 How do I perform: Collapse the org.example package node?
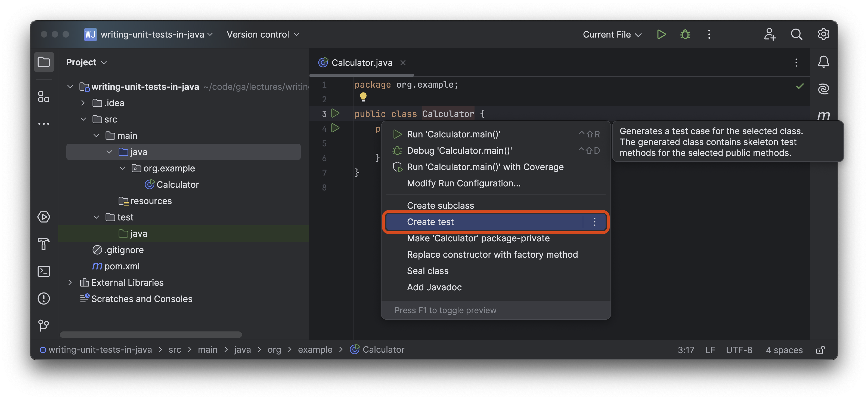coord(122,168)
